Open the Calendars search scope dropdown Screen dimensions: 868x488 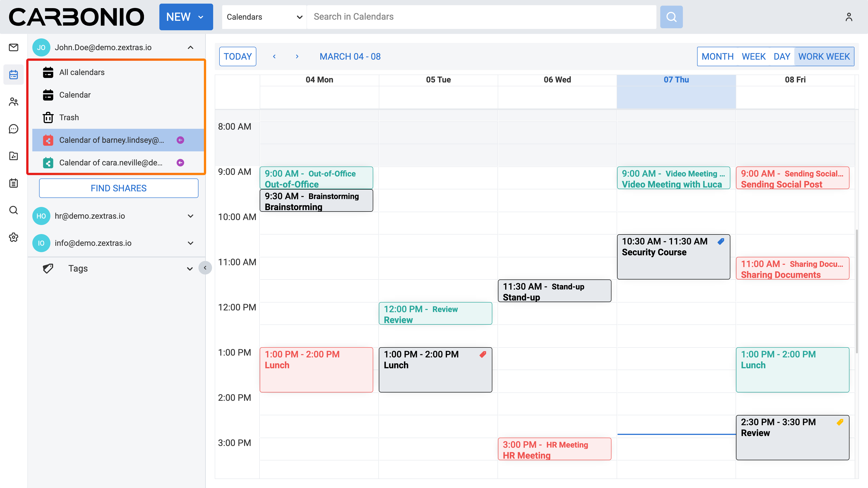pos(264,17)
